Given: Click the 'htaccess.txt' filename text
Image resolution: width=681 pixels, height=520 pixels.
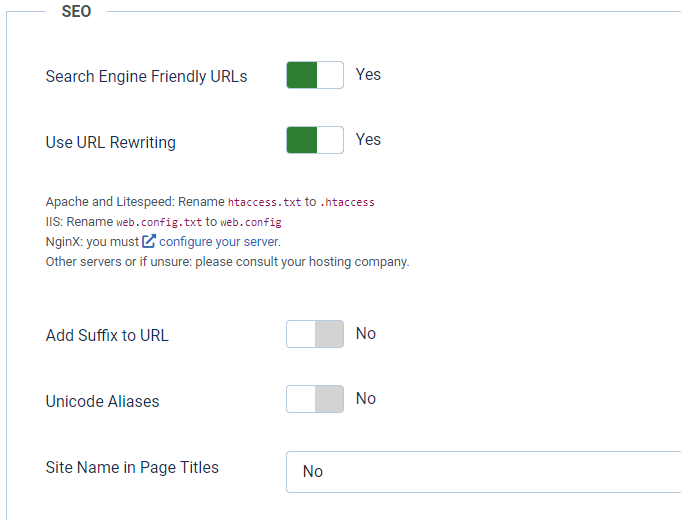Looking at the screenshot, I should [265, 202].
